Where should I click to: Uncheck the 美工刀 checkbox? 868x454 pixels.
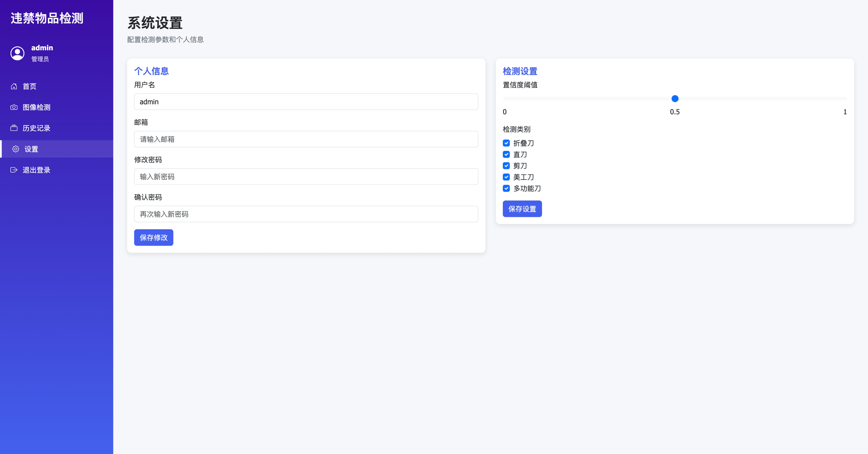(506, 177)
